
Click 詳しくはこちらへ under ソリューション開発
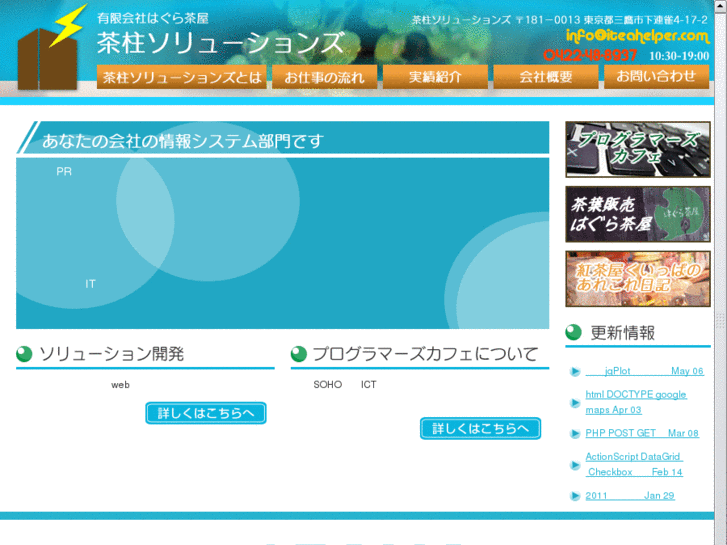pos(206,413)
